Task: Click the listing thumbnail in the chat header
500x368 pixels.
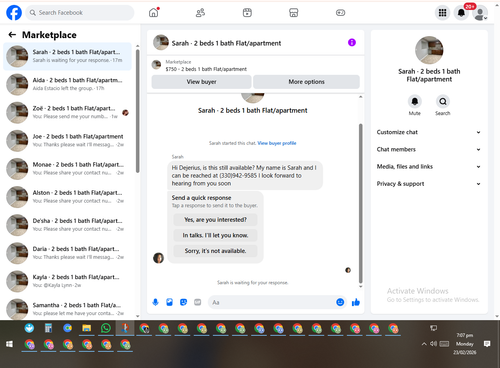Action: tap(161, 43)
